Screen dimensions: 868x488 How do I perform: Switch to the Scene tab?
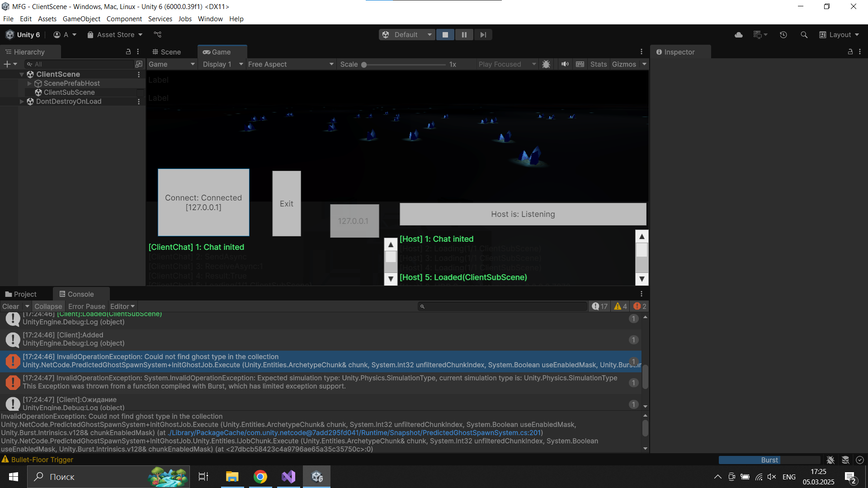pos(170,52)
